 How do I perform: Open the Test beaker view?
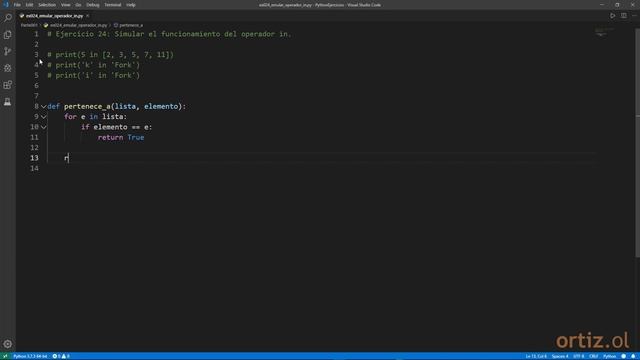[x=8, y=102]
